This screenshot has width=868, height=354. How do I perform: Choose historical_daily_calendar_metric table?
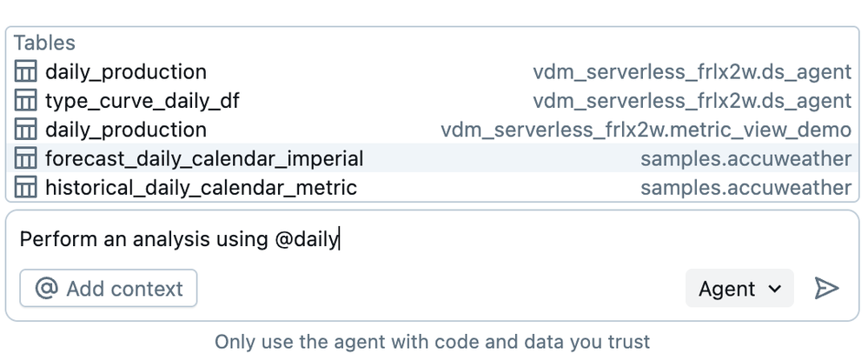click(x=201, y=187)
